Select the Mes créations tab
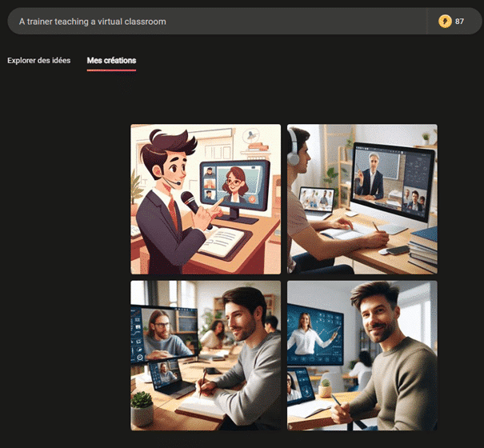The image size is (484, 448). (x=111, y=61)
